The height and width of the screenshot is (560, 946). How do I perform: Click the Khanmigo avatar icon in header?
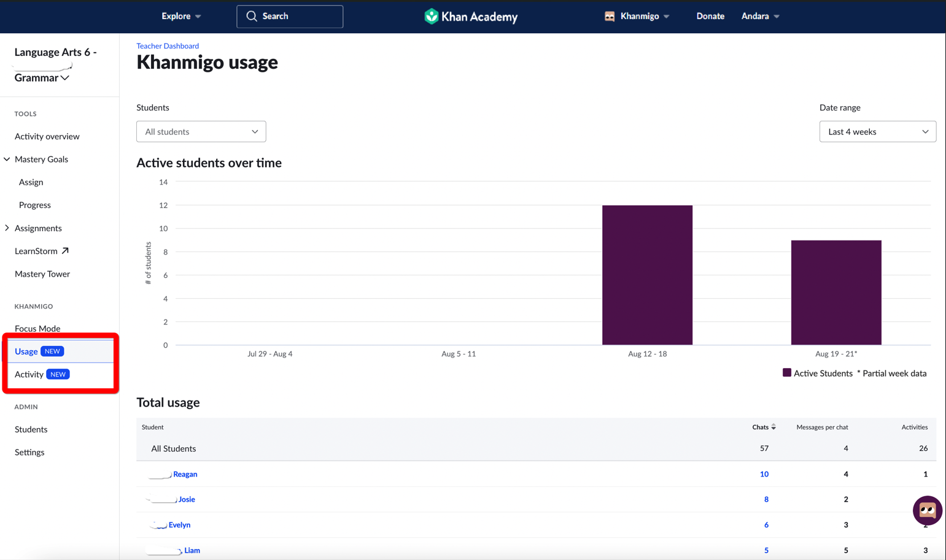[610, 17]
